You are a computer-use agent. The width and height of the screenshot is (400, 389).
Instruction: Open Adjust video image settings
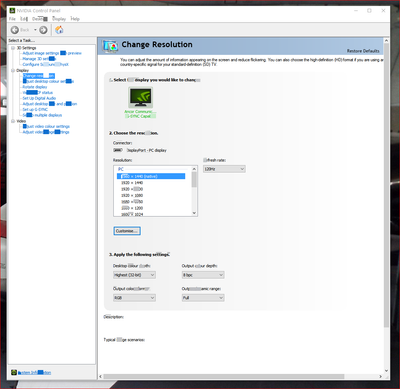46,132
